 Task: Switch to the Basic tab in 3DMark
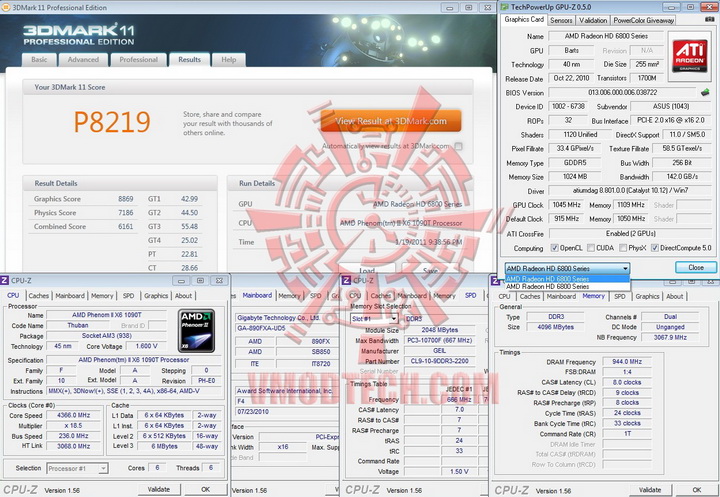[39, 60]
